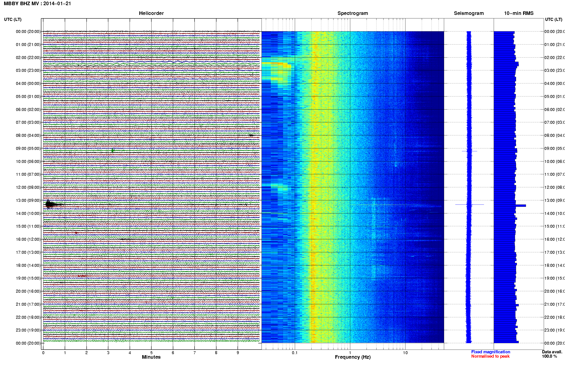
Task: Click the '100.0 %' data availability value
Action: (x=549, y=356)
